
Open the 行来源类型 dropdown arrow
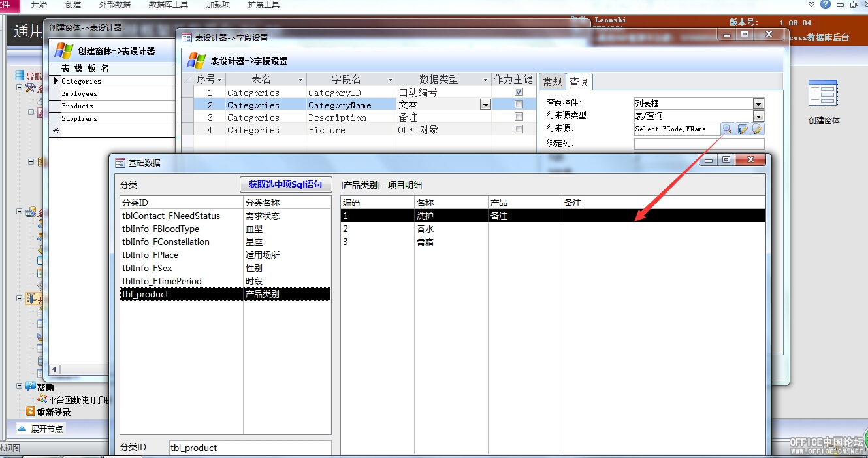(758, 116)
